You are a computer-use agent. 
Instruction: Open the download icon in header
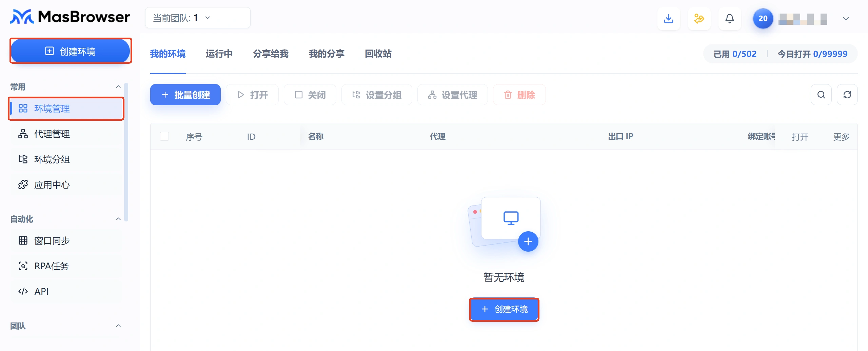click(x=669, y=18)
